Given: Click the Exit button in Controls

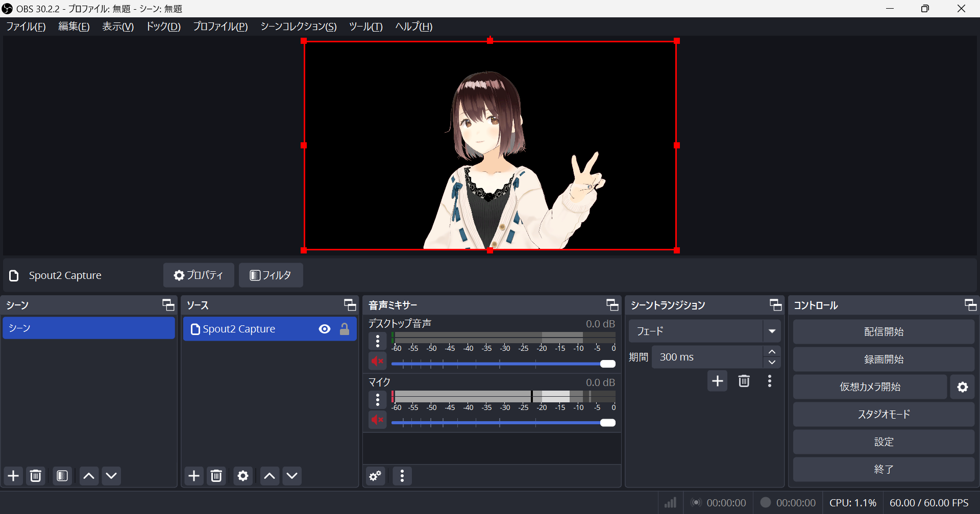Looking at the screenshot, I should [884, 470].
